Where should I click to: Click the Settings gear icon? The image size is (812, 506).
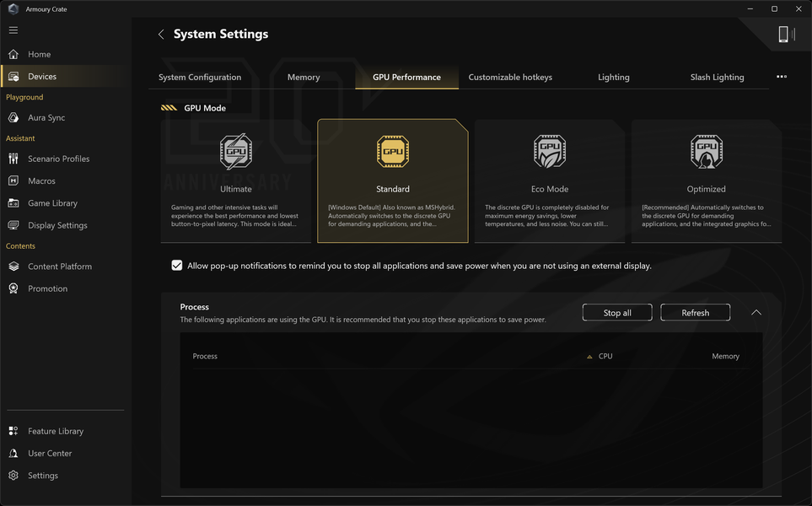[x=13, y=476]
